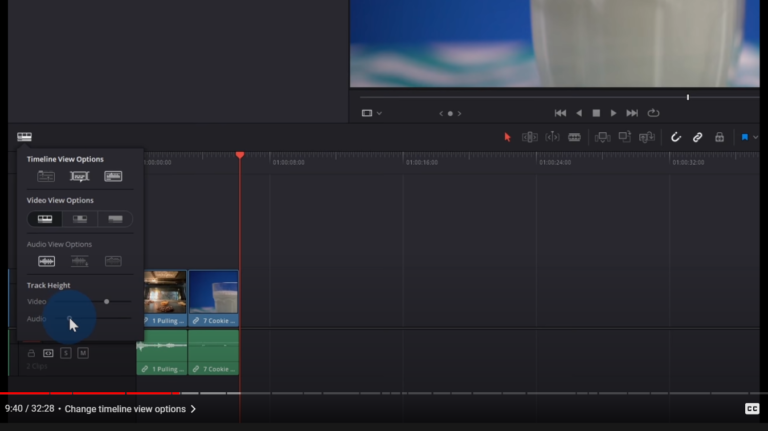The height and width of the screenshot is (431, 768).
Task: Click the 01:00:24:00 ruler timecode
Action: [555, 163]
